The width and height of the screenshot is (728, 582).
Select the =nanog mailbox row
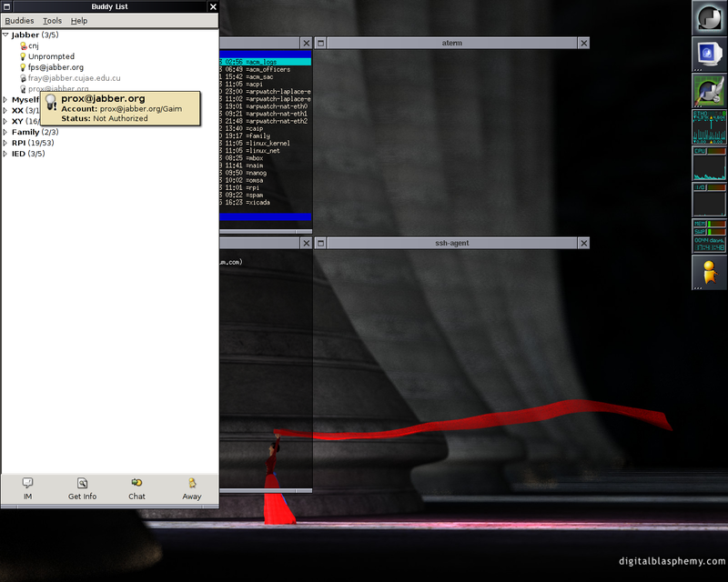pos(265,173)
